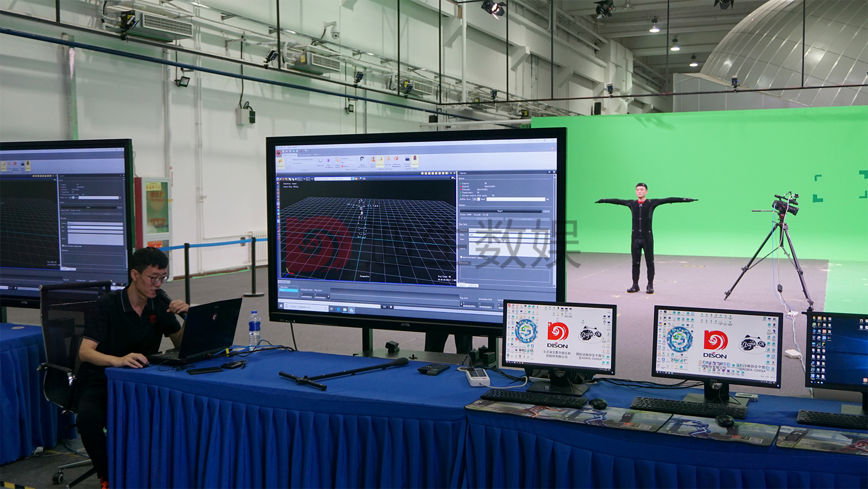Viewport: 868px width, 489px height.
Task: Click the help icon at the window's top right
Action: pos(552,149)
